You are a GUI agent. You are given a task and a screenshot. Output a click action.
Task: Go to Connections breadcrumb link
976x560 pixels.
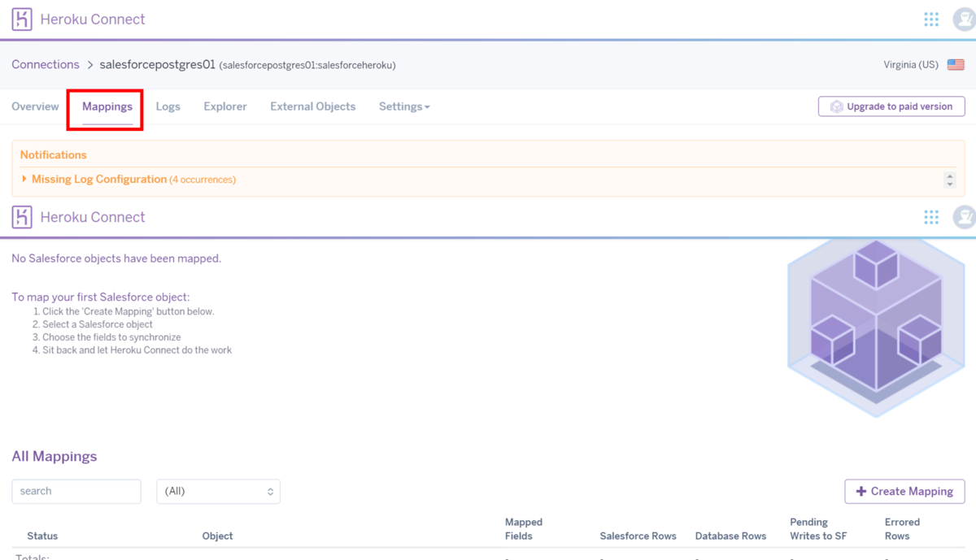(46, 65)
